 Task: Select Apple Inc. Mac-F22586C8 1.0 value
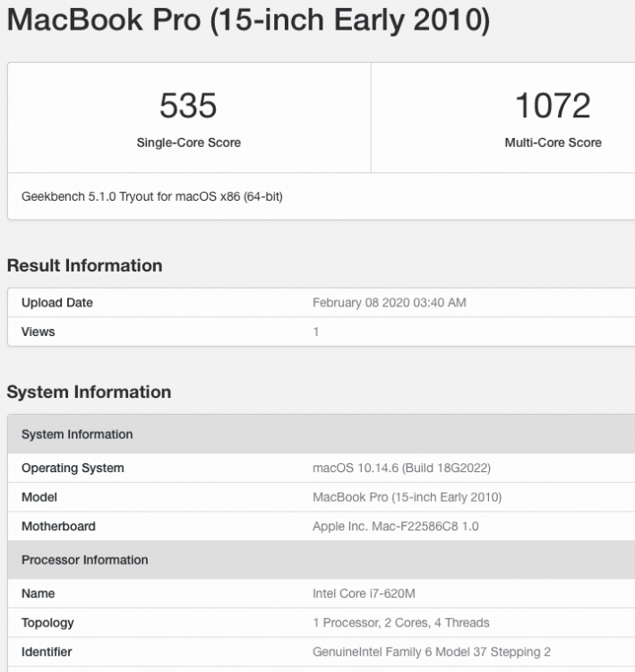pyautogui.click(x=396, y=526)
